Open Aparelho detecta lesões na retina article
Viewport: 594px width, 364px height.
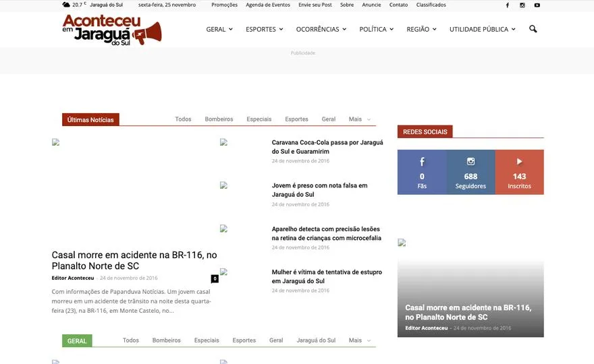(x=327, y=233)
